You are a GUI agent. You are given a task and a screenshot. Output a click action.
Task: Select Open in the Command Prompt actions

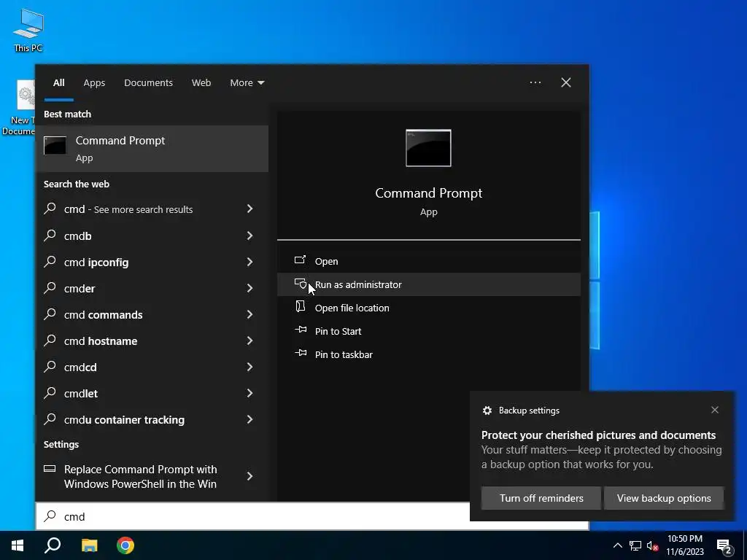click(428, 261)
